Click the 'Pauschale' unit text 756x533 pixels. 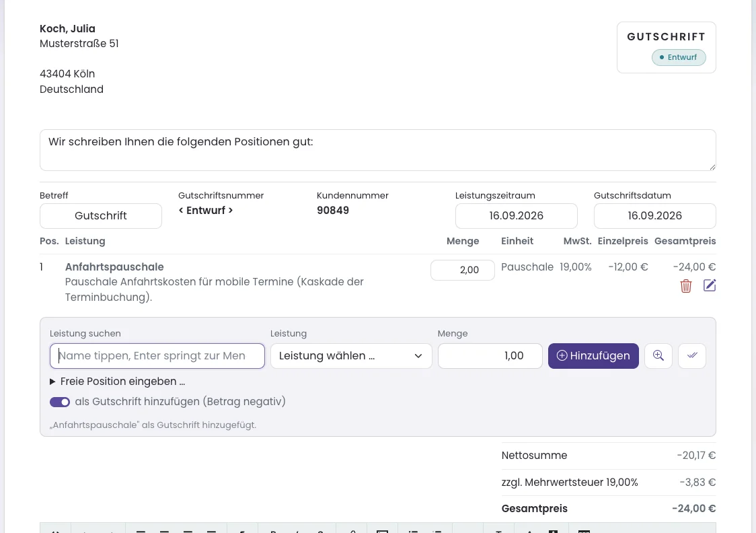pyautogui.click(x=527, y=266)
